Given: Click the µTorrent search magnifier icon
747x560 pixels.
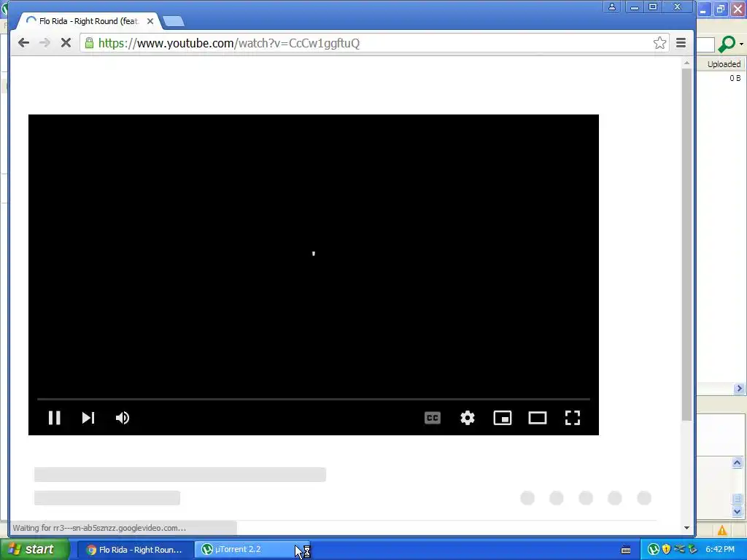Looking at the screenshot, I should click(x=727, y=44).
